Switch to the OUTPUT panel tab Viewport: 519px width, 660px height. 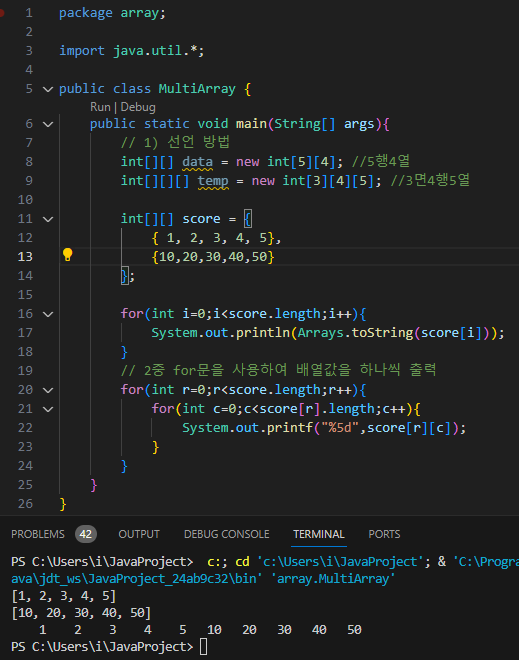coord(139,534)
